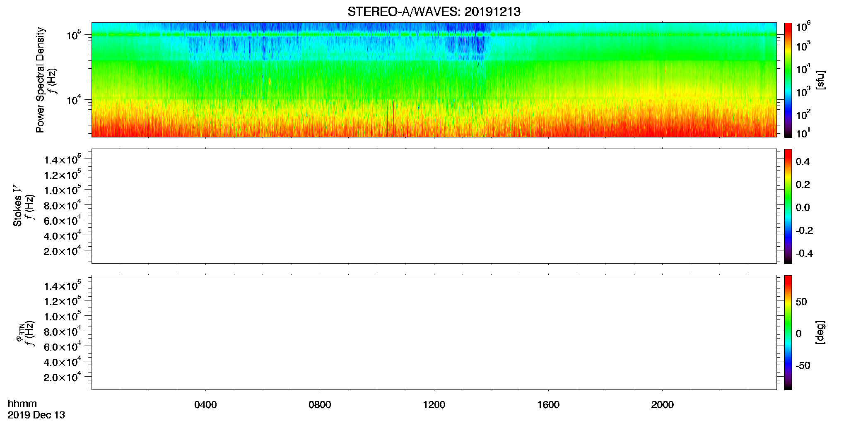The image size is (868, 447).
Task: Click the 0.4 value on Stokes color bar
Action: pos(803,162)
